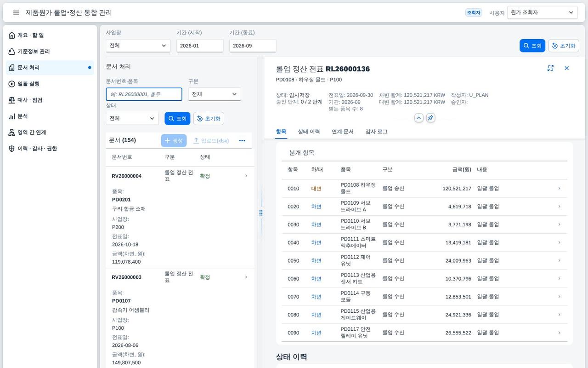Open 개요 · 할 일 in sidebar
Screen dimensions: 588x368
pos(50,35)
